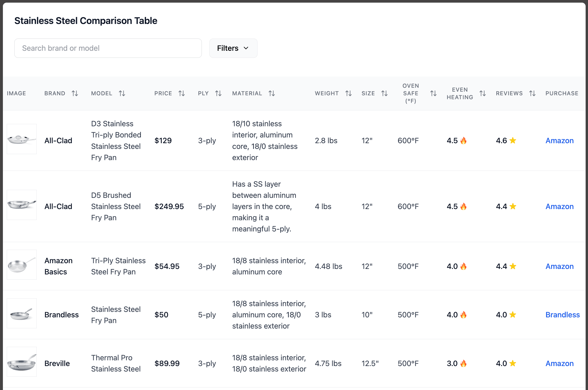Click Breville pan thumbnail image
The height and width of the screenshot is (390, 588).
pos(22,362)
